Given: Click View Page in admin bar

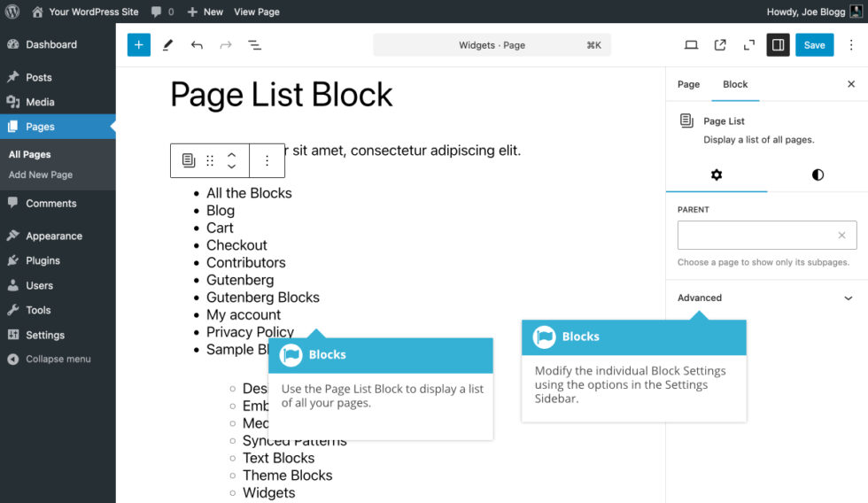Looking at the screenshot, I should pyautogui.click(x=256, y=12).
